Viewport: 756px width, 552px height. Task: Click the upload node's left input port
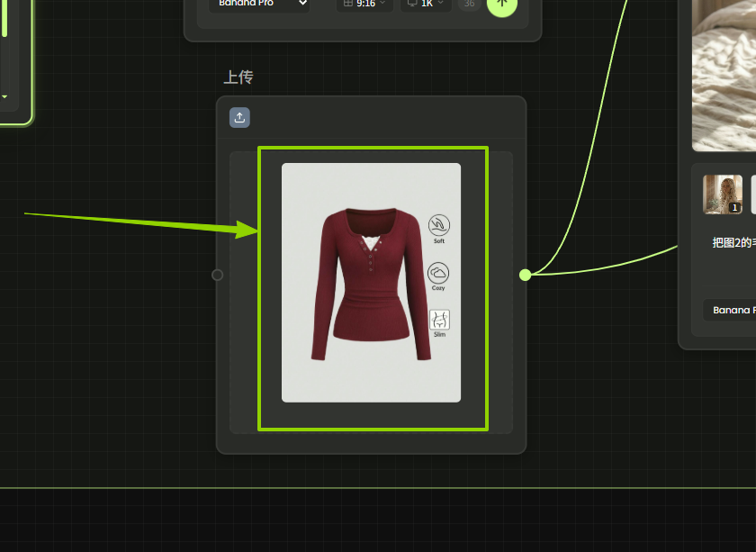[x=217, y=275]
